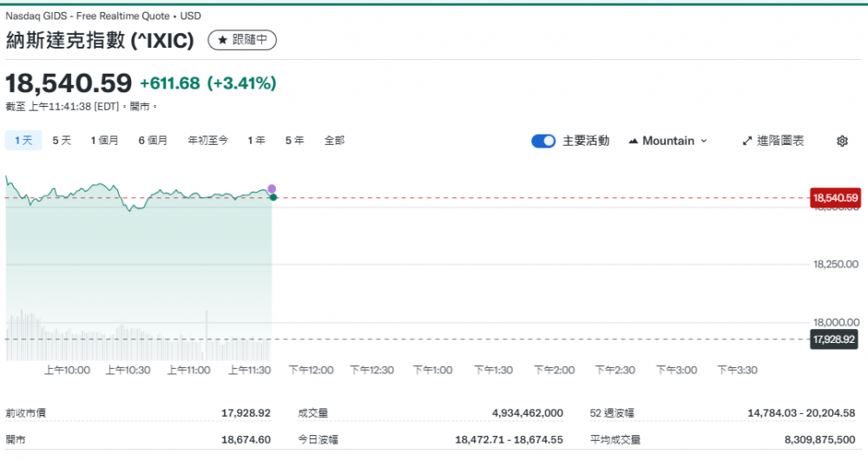
Task: Click the star icon in 跟隨中 button
Action: [x=222, y=40]
